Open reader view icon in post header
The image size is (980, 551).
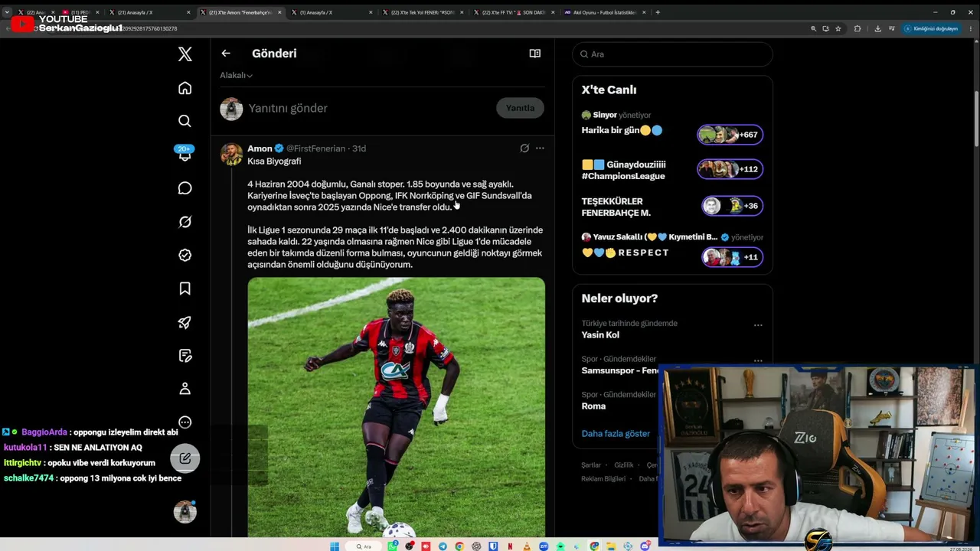pyautogui.click(x=535, y=54)
